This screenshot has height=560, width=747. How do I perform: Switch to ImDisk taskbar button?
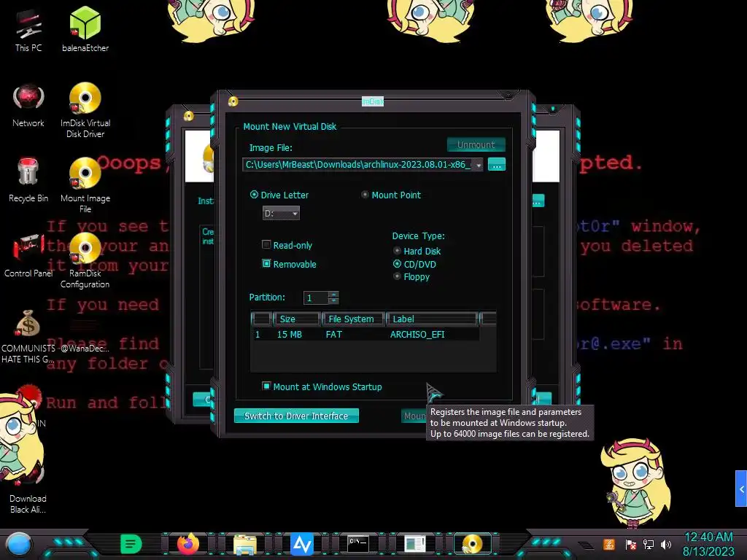click(472, 544)
